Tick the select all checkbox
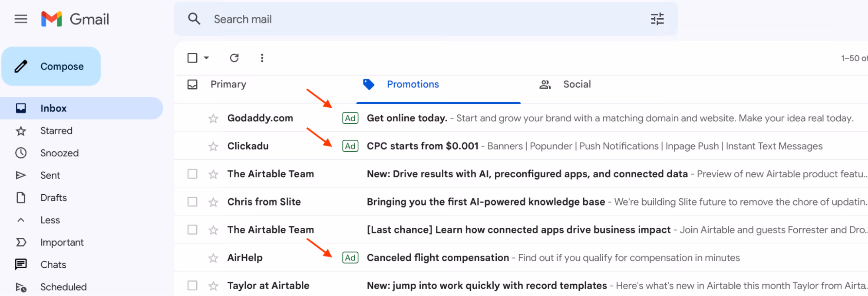 point(192,58)
